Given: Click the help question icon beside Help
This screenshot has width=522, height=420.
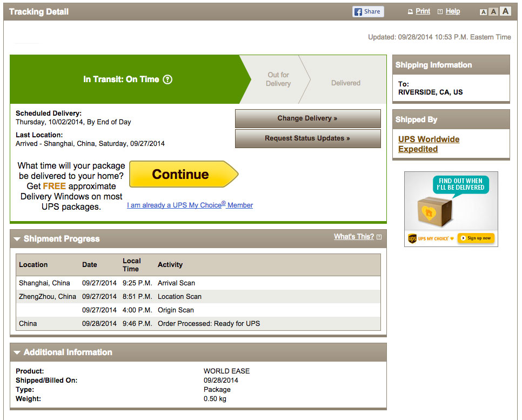Looking at the screenshot, I should [x=440, y=12].
